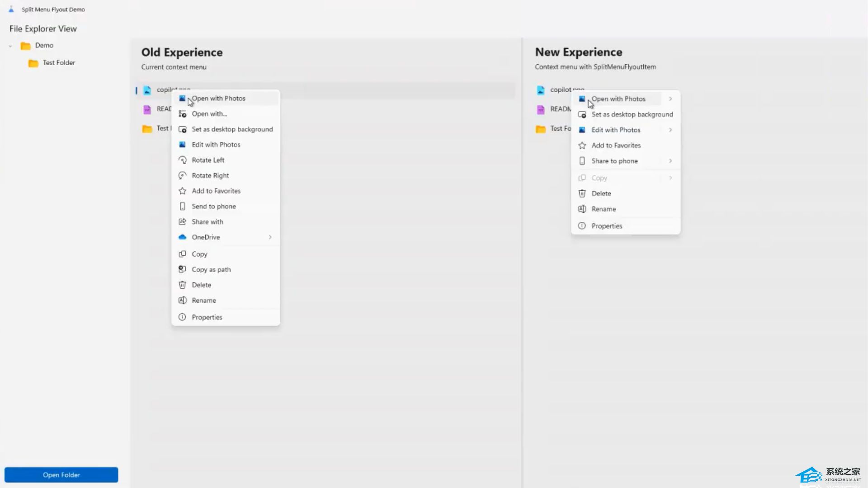
Task: Click the trash icon in new menu Delete
Action: pos(582,193)
